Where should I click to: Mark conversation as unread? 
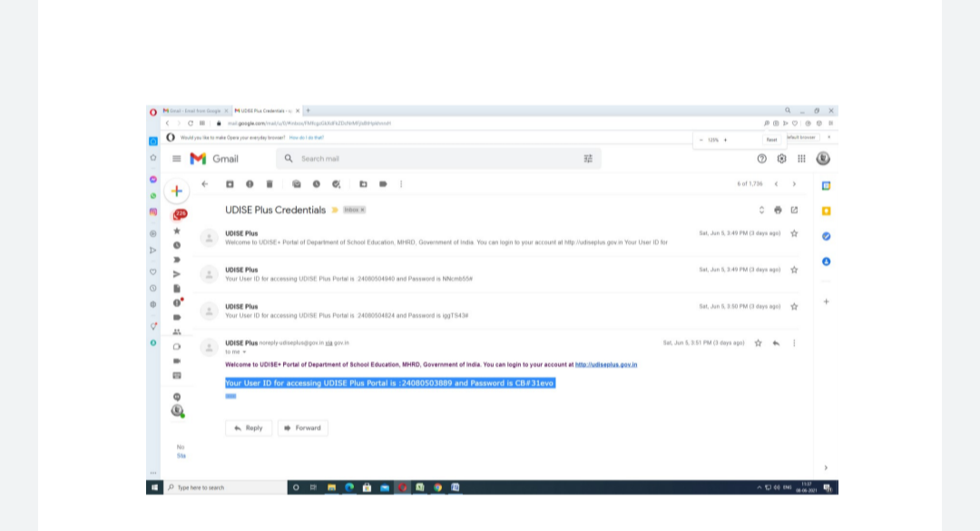(x=296, y=184)
